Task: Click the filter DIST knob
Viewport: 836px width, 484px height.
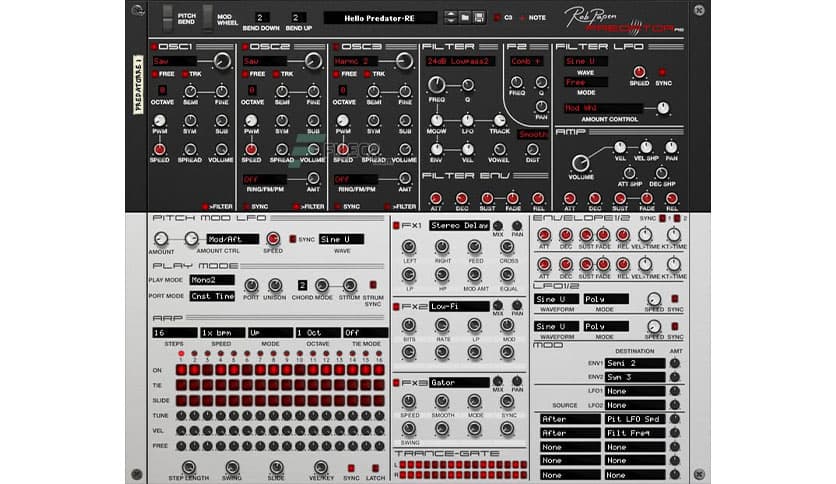Action: [x=532, y=150]
